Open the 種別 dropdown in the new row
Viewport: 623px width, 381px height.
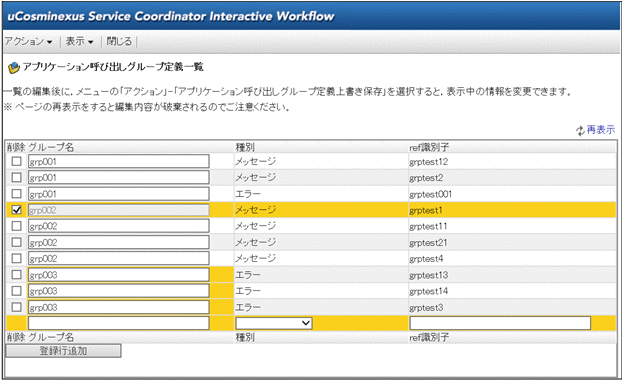[274, 323]
